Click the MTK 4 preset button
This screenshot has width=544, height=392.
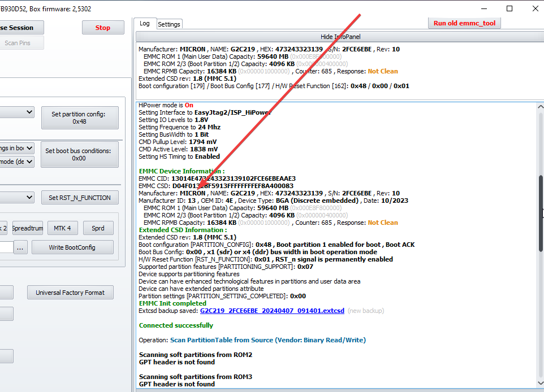point(62,228)
